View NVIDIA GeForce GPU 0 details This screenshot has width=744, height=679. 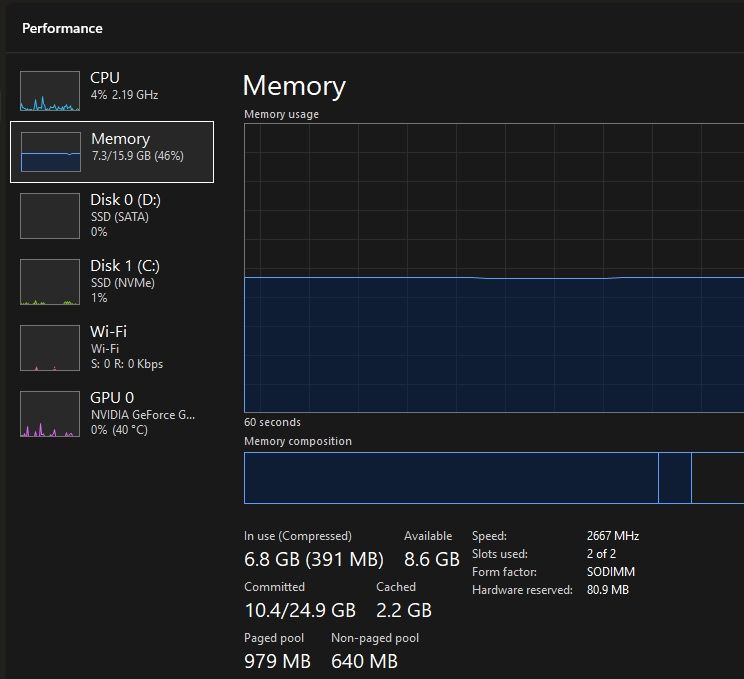tap(112, 414)
